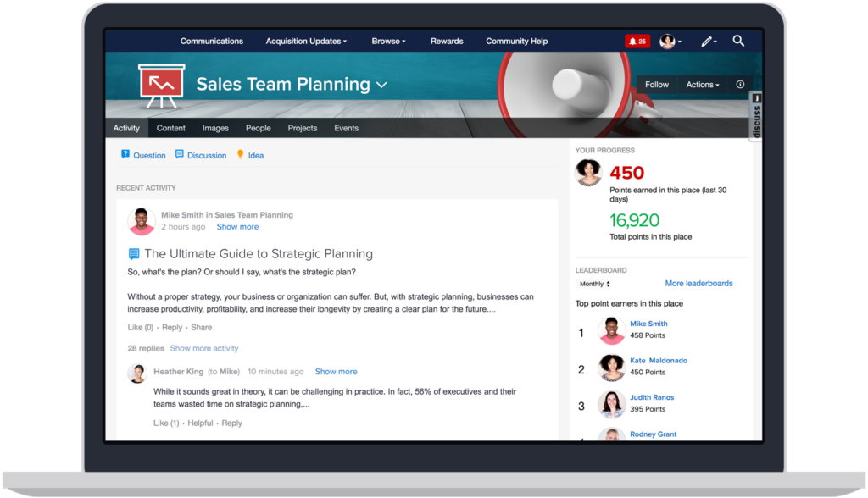The width and height of the screenshot is (868, 498).
Task: Expand the Actions dropdown
Action: tap(702, 85)
